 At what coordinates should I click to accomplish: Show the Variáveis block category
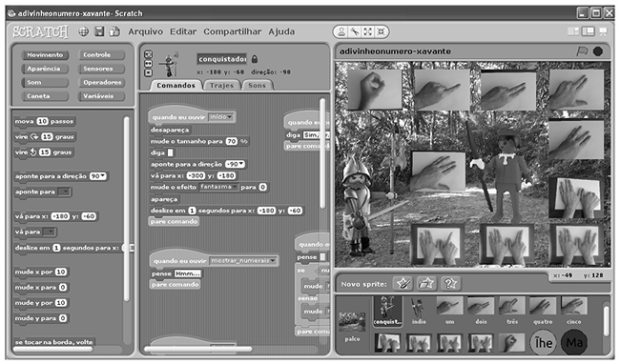[102, 96]
